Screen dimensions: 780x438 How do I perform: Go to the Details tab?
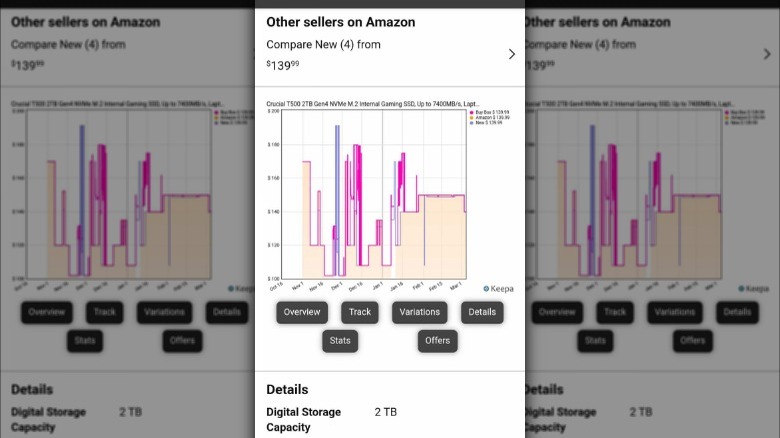482,312
